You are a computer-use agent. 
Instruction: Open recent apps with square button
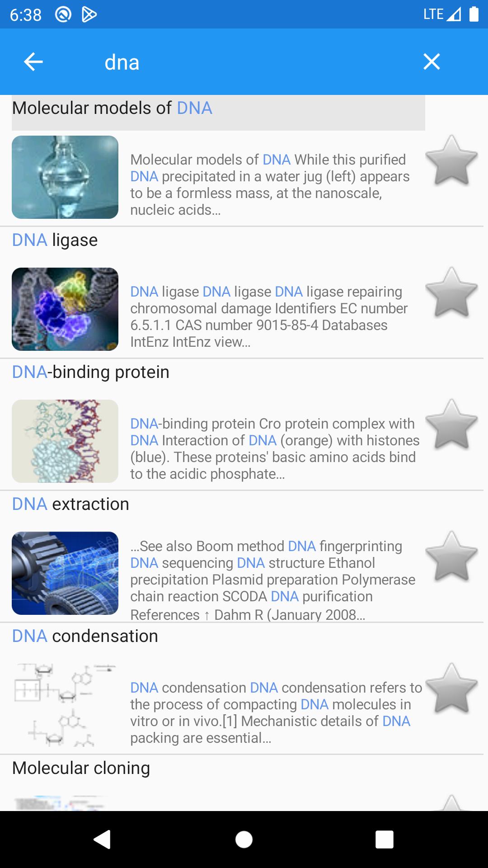(384, 840)
